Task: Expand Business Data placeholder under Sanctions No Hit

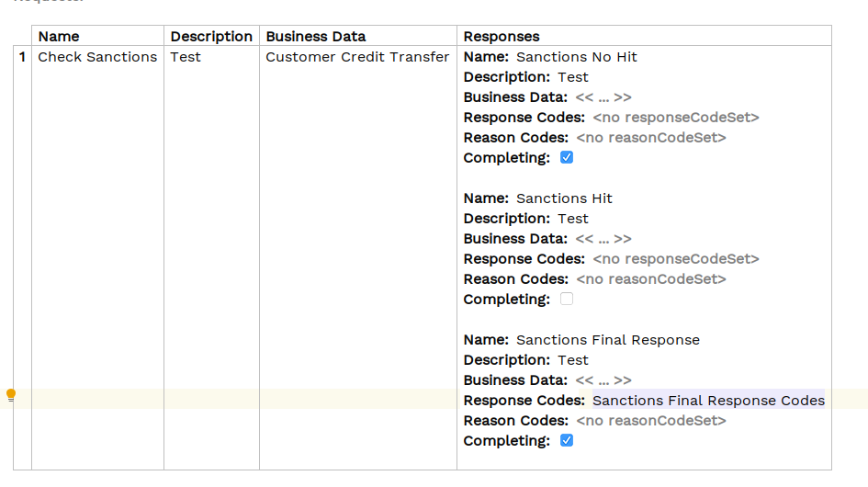Action: 603,97
